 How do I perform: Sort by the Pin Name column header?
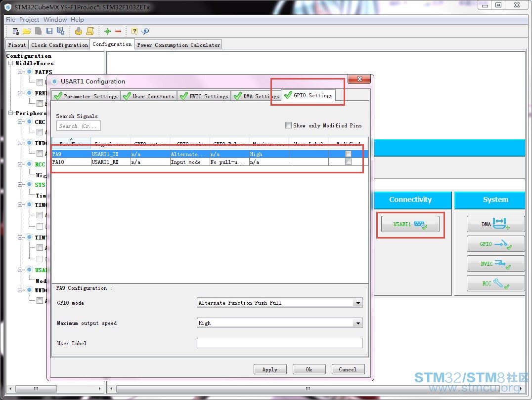(x=71, y=144)
